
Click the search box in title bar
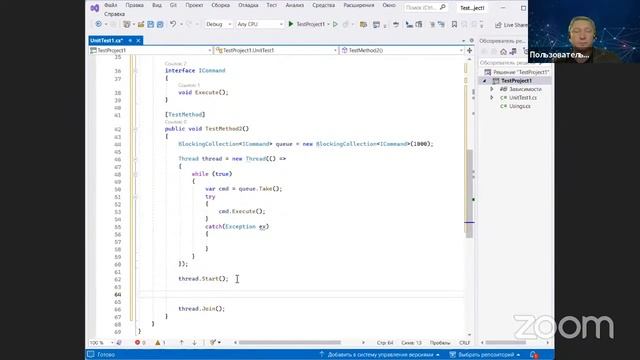[425, 7]
